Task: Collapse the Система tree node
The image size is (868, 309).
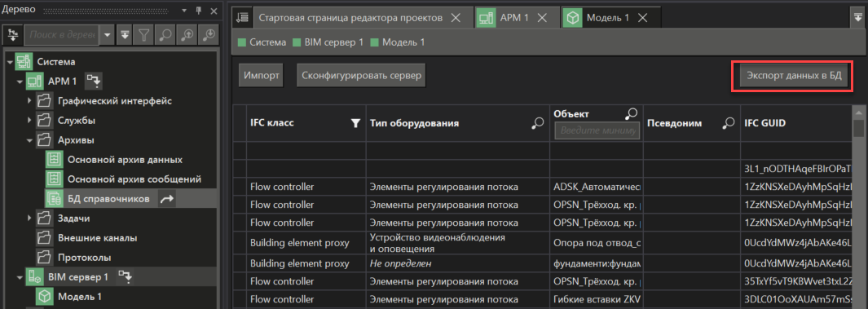Action: pyautogui.click(x=10, y=62)
